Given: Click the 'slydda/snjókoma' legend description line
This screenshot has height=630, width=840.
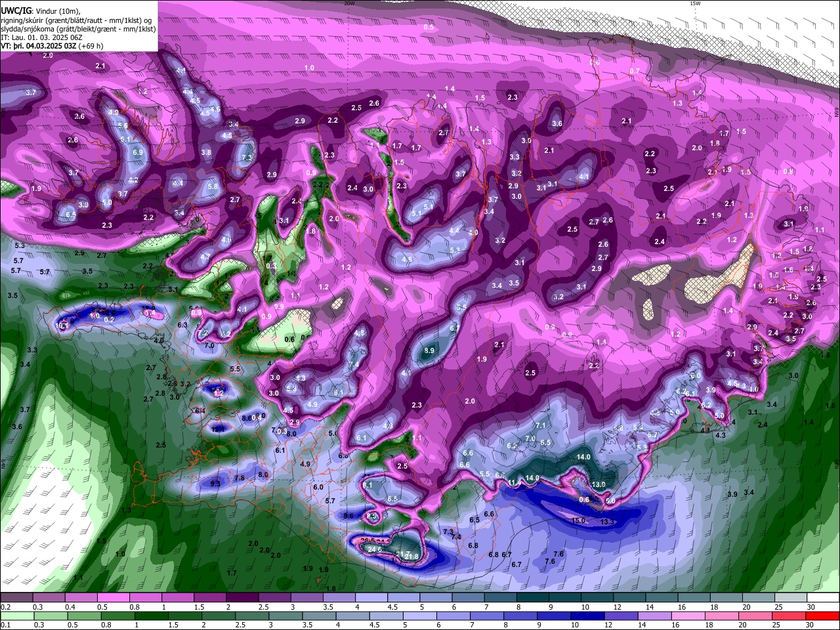Looking at the screenshot, I should (78, 29).
